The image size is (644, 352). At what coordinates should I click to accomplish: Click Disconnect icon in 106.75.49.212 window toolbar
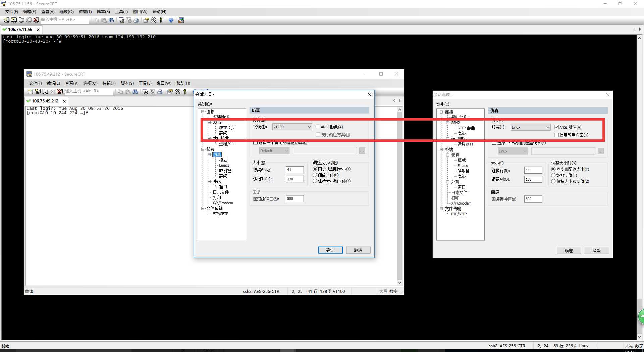[x=60, y=92]
